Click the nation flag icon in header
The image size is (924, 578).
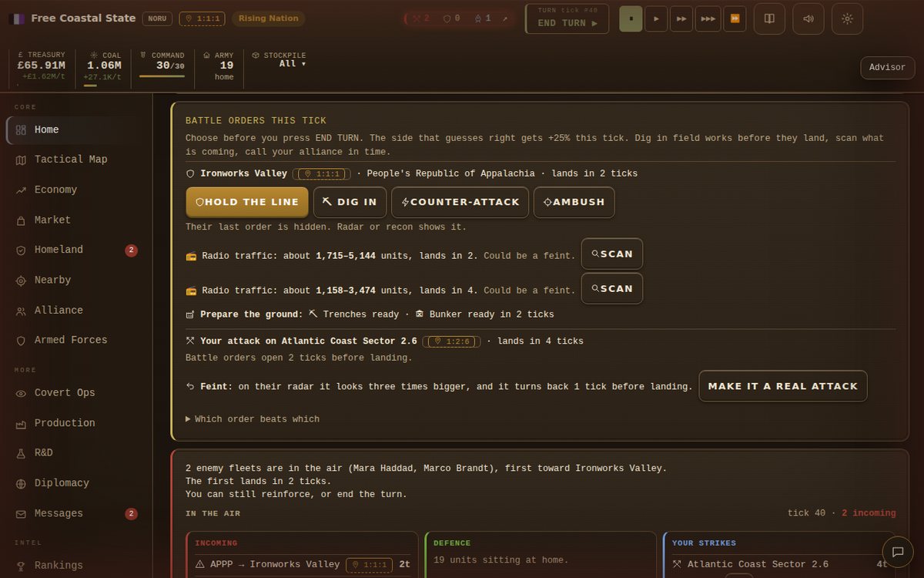click(x=17, y=18)
